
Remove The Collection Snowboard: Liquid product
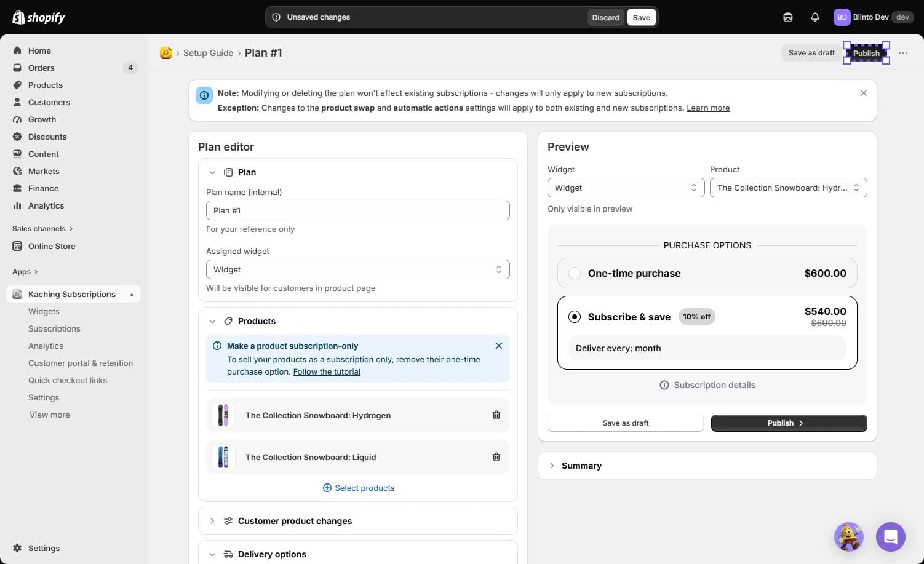pos(496,457)
